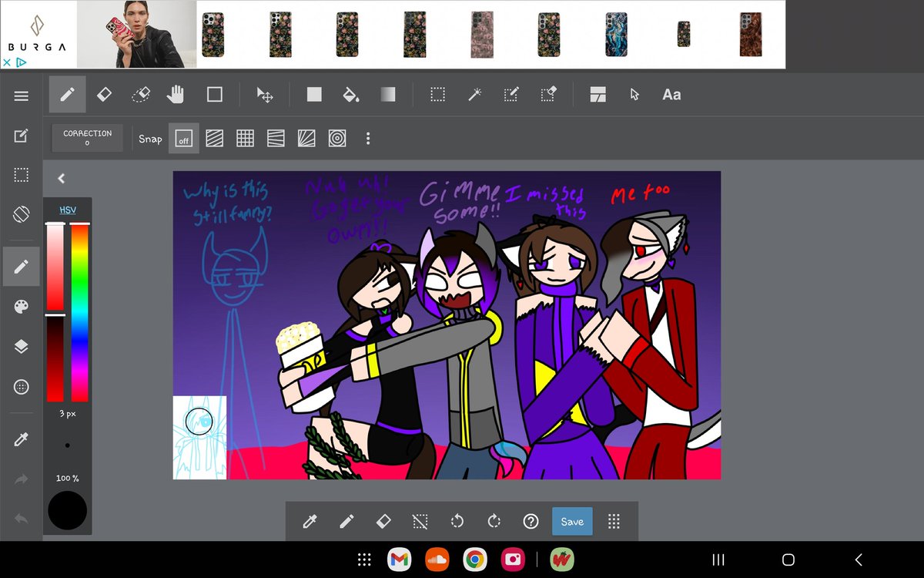
Task: Deselect using bottom bar selection icon
Action: [420, 522]
